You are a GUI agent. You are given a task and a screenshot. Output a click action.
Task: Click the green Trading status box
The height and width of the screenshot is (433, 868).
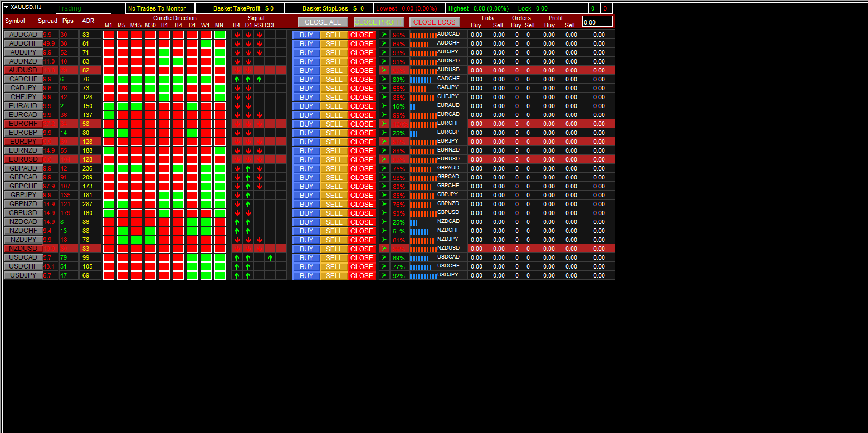click(x=84, y=8)
